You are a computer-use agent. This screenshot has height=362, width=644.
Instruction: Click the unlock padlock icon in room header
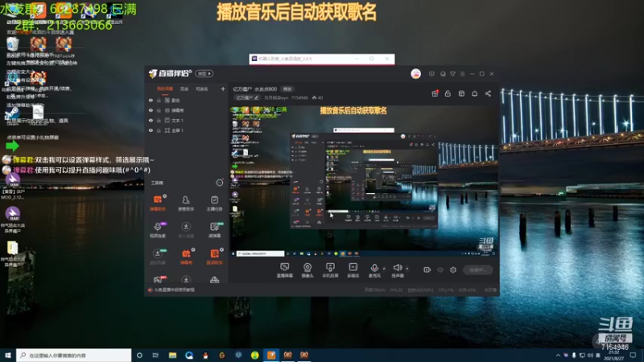[x=448, y=93]
